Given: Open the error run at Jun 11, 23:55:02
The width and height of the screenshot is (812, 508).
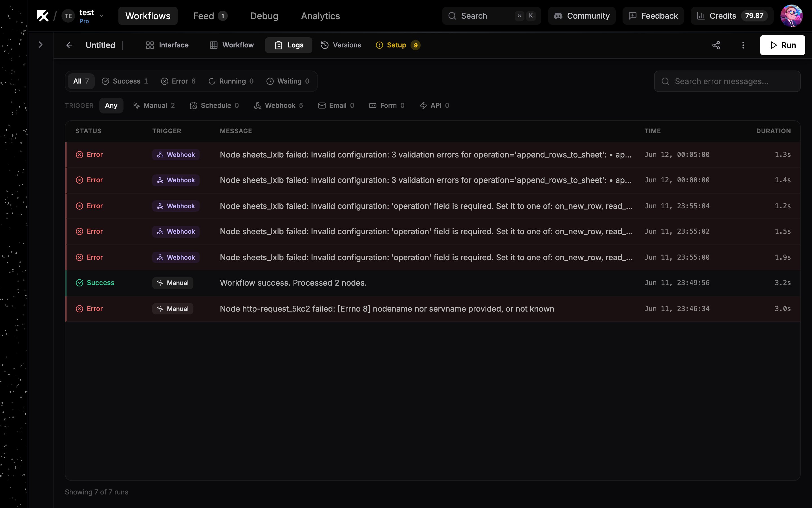Looking at the screenshot, I should click(x=433, y=231).
